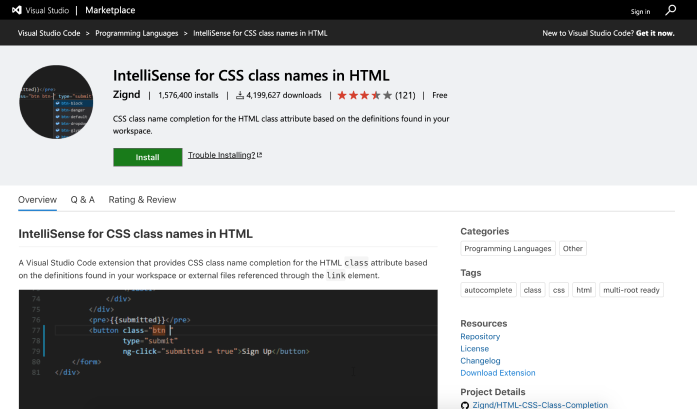
Task: Click the Download Extension link
Action: pyautogui.click(x=498, y=373)
